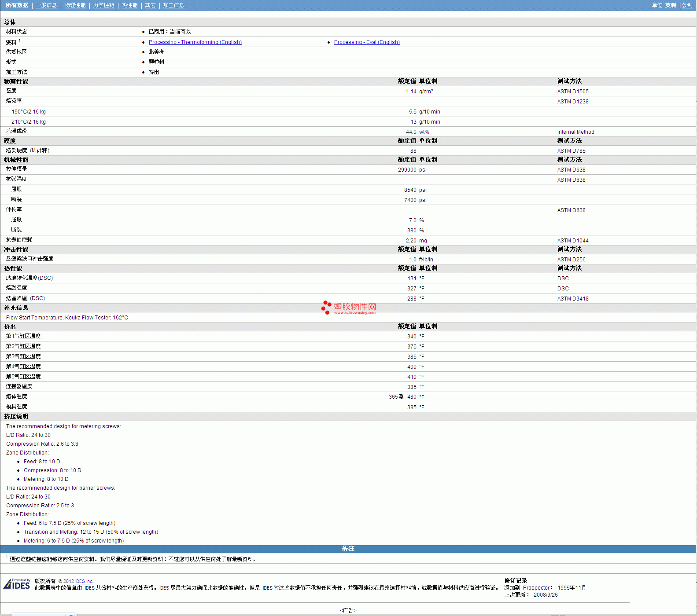Switch to the 一般信息 tab
Viewport: 697px width, 616px height.
[x=46, y=5]
